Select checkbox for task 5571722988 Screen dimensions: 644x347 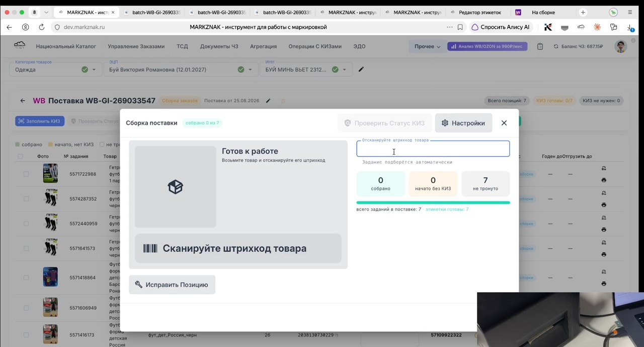pos(26,174)
